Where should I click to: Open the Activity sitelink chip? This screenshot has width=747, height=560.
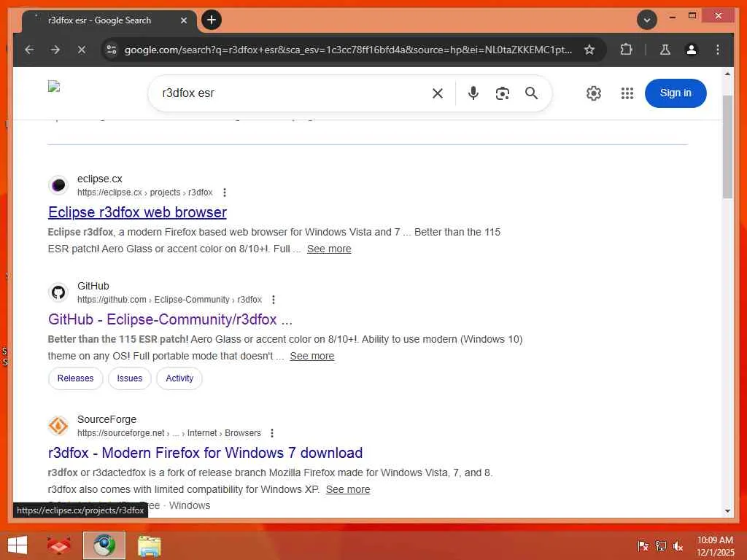pos(179,378)
